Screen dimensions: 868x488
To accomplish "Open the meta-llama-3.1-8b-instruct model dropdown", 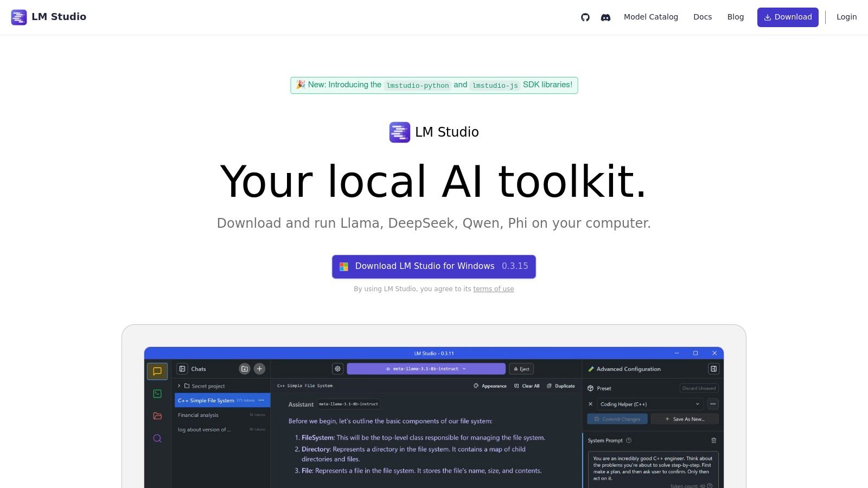I will pyautogui.click(x=426, y=369).
